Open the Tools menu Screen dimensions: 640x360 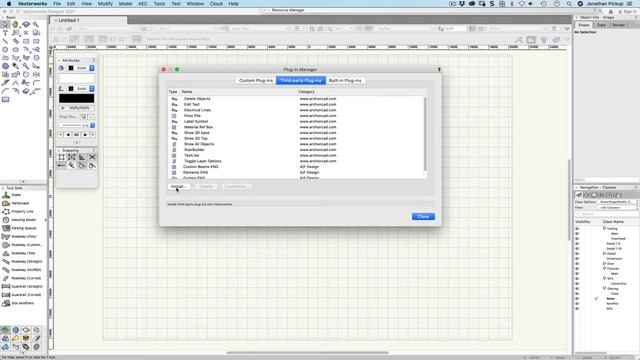coord(160,4)
